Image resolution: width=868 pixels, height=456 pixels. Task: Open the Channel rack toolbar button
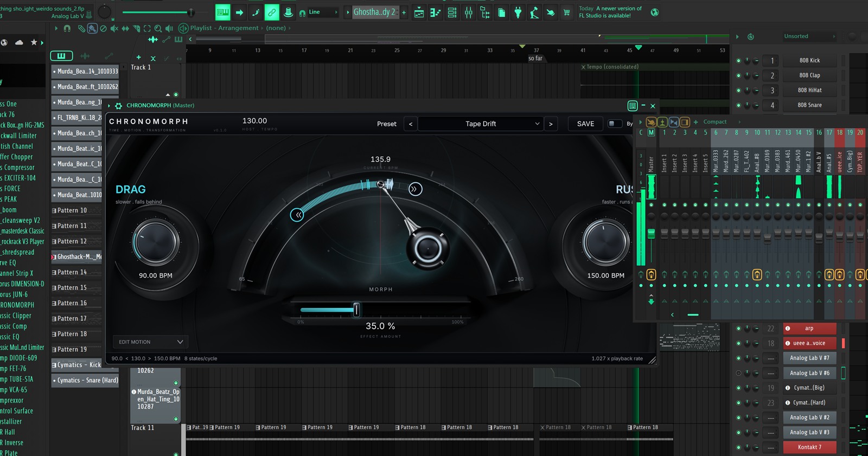pyautogui.click(x=452, y=12)
